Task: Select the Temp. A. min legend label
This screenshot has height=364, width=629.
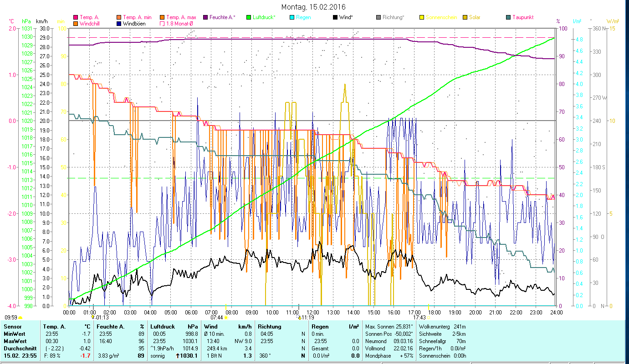Action: (137, 17)
